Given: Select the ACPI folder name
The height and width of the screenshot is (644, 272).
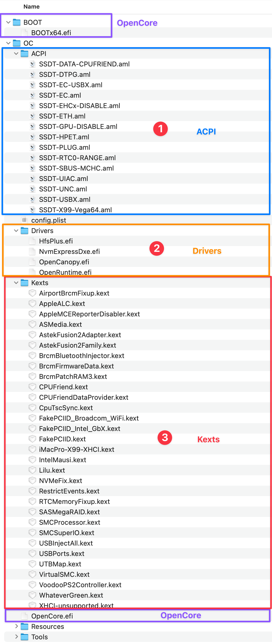Looking at the screenshot, I should (x=39, y=54).
